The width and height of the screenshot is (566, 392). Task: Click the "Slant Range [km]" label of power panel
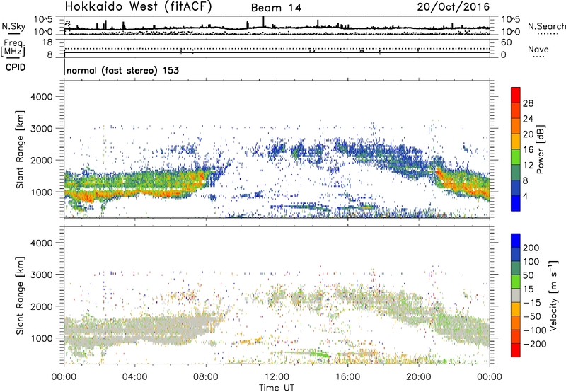click(20, 149)
